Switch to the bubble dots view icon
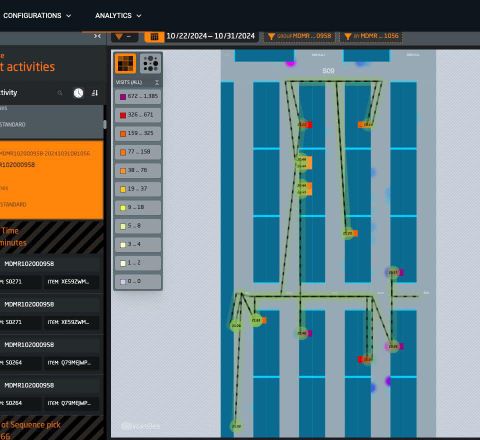480x440 pixels. coord(150,63)
